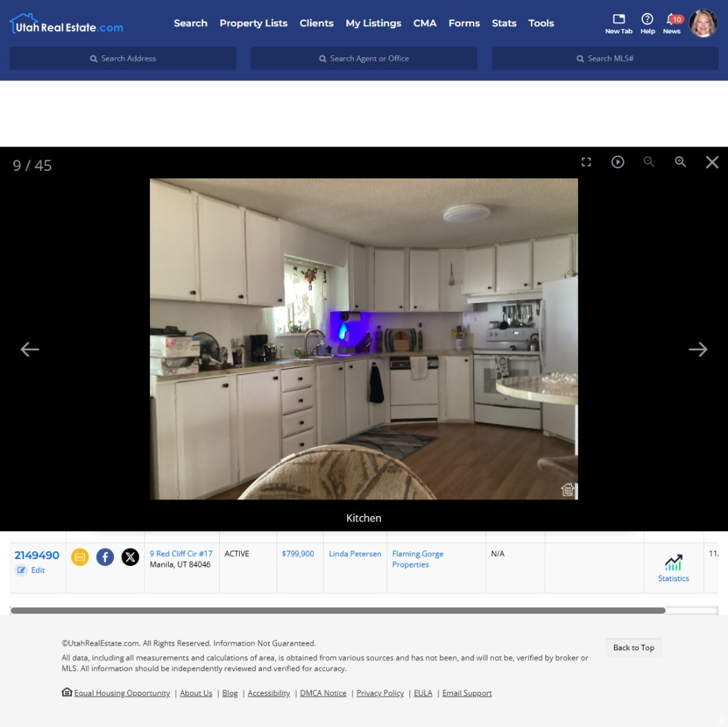Zoom in on the kitchen photo
The width and height of the screenshot is (728, 727).
pyautogui.click(x=680, y=162)
